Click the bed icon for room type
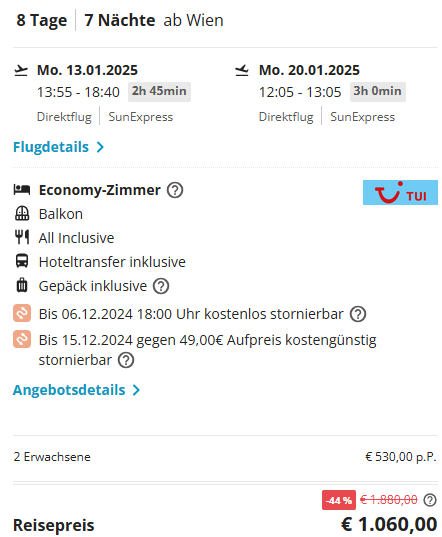Image resolution: width=442 pixels, height=537 pixels. (x=22, y=189)
